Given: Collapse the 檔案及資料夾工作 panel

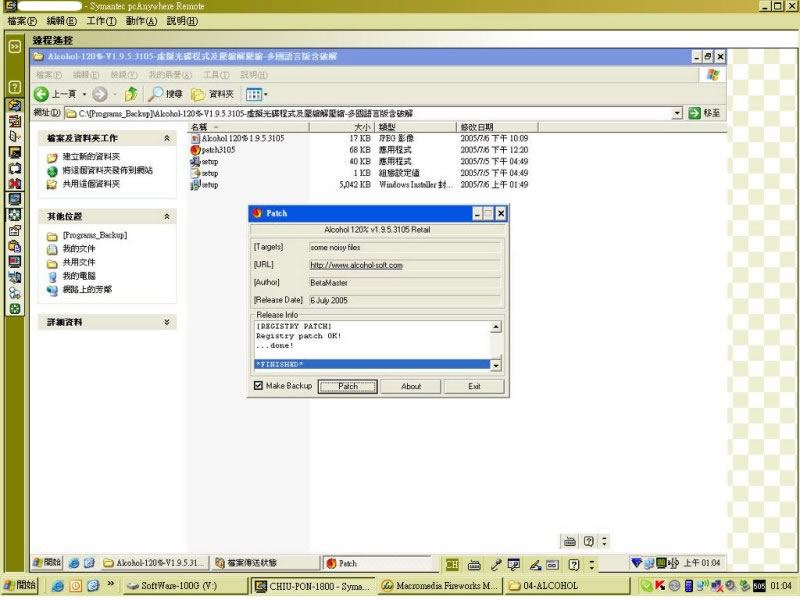Looking at the screenshot, I should pyautogui.click(x=167, y=138).
